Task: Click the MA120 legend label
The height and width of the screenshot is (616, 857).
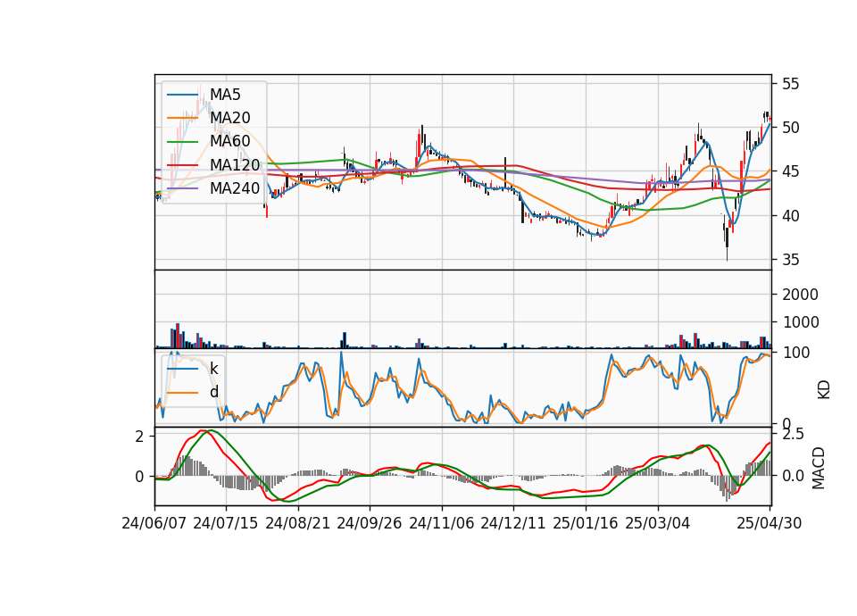Action: pyautogui.click(x=235, y=164)
